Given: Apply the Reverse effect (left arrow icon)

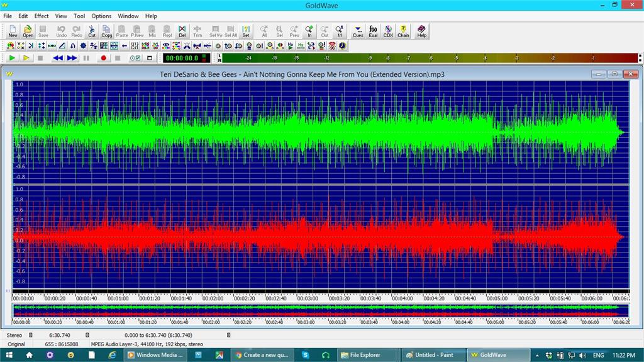Looking at the screenshot, I should tap(125, 46).
